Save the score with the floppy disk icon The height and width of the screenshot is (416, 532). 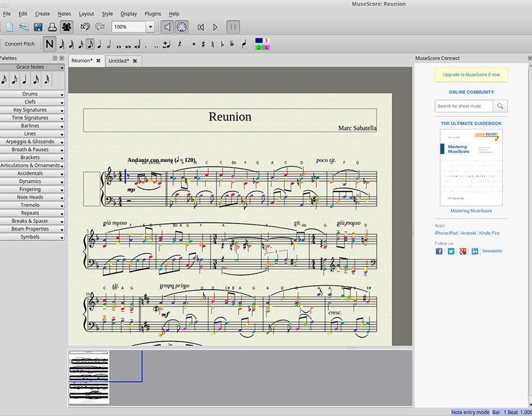pos(38,27)
